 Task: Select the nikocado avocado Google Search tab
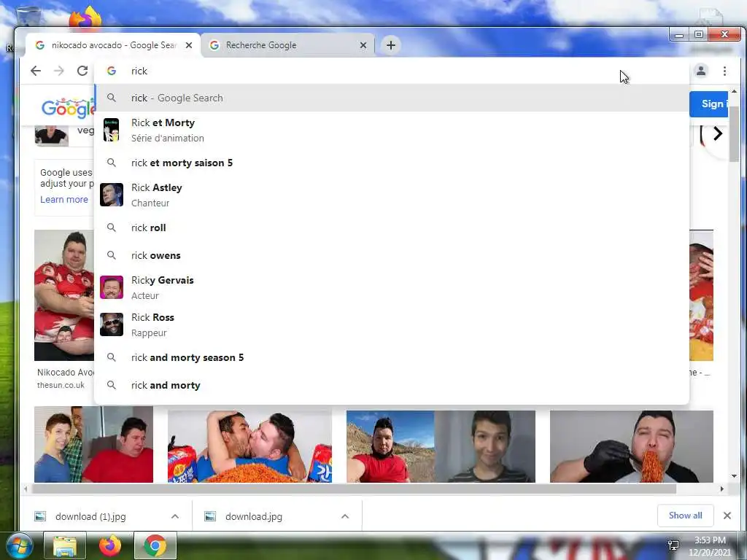pos(113,45)
